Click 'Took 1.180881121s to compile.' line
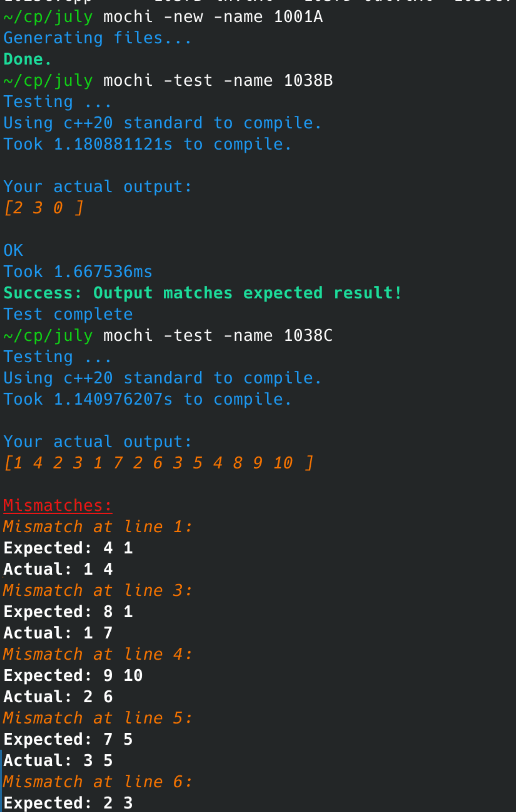This screenshot has width=516, height=812. [x=148, y=144]
